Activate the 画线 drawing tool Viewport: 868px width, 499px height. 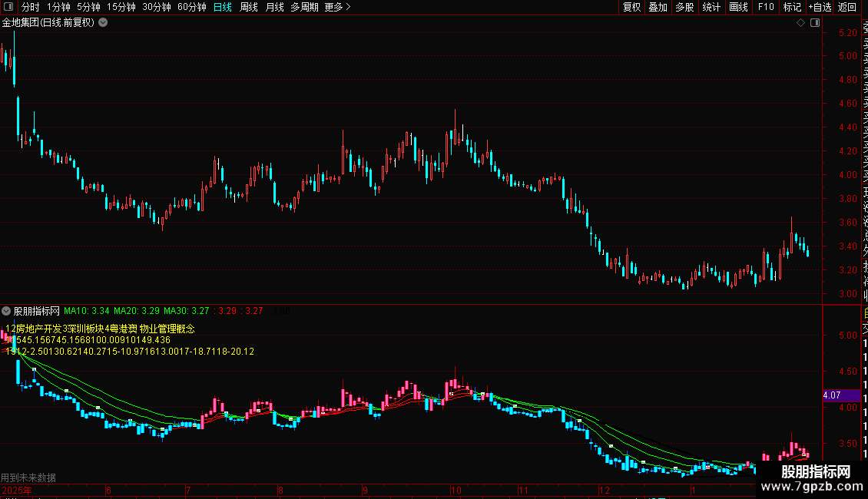pos(738,7)
